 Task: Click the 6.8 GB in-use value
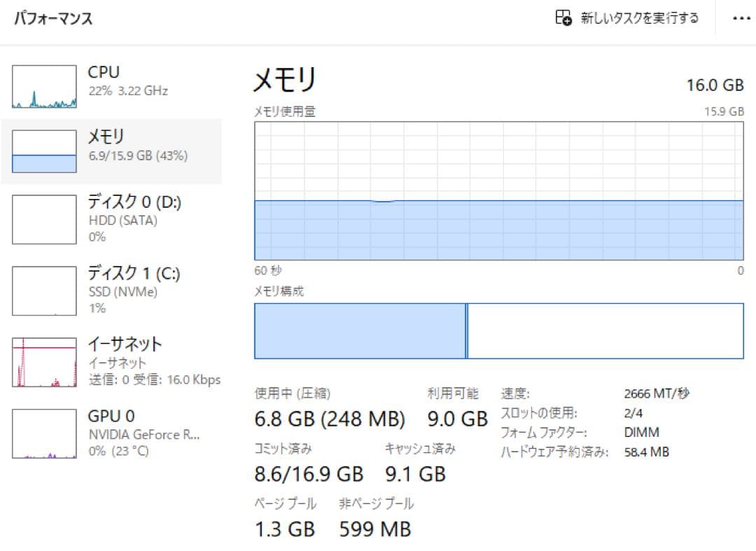pyautogui.click(x=284, y=419)
